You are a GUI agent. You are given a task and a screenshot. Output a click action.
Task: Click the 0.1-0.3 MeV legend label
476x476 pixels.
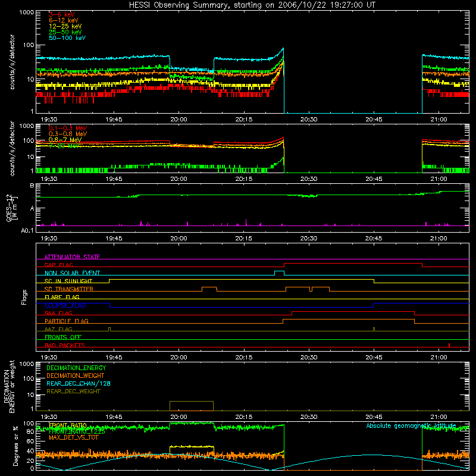click(x=68, y=128)
